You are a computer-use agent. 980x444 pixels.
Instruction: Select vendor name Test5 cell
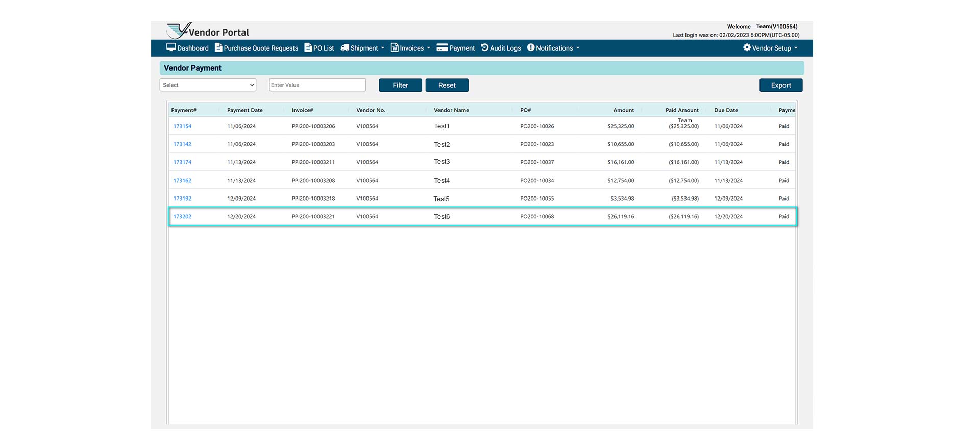(442, 199)
